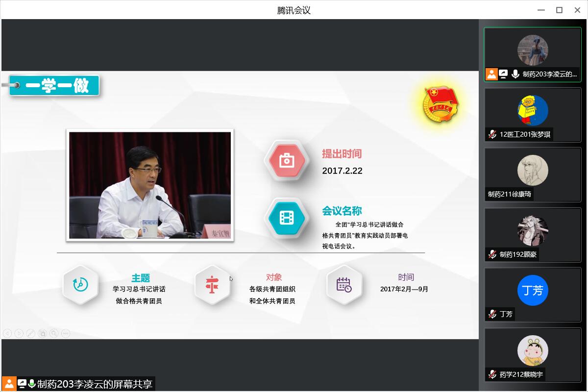Click the speaker photo on the shared slide

[x=150, y=185]
